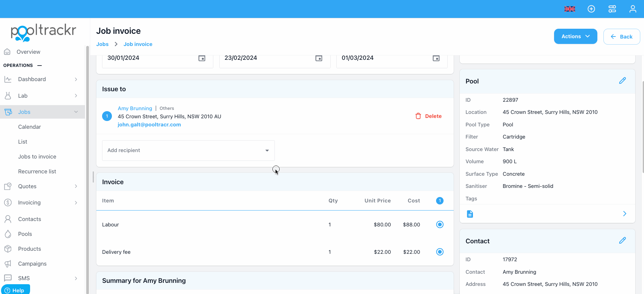
Task: Open the Add recipient dropdown
Action: [188, 150]
